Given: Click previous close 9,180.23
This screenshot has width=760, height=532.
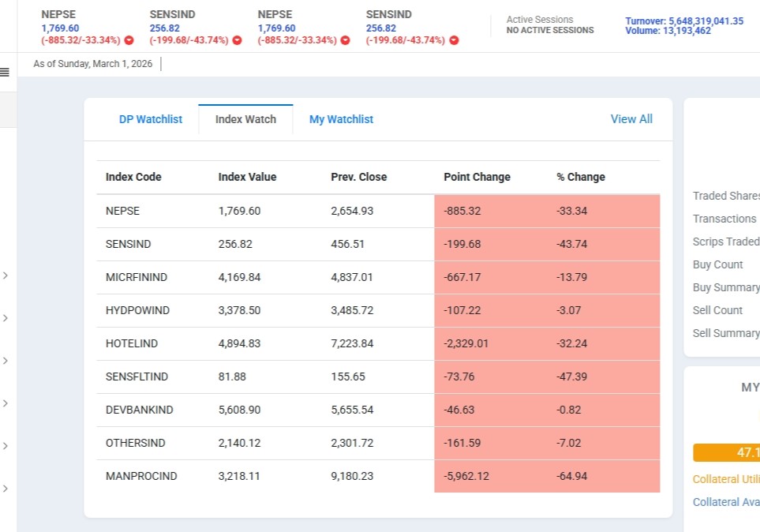Looking at the screenshot, I should (x=352, y=476).
